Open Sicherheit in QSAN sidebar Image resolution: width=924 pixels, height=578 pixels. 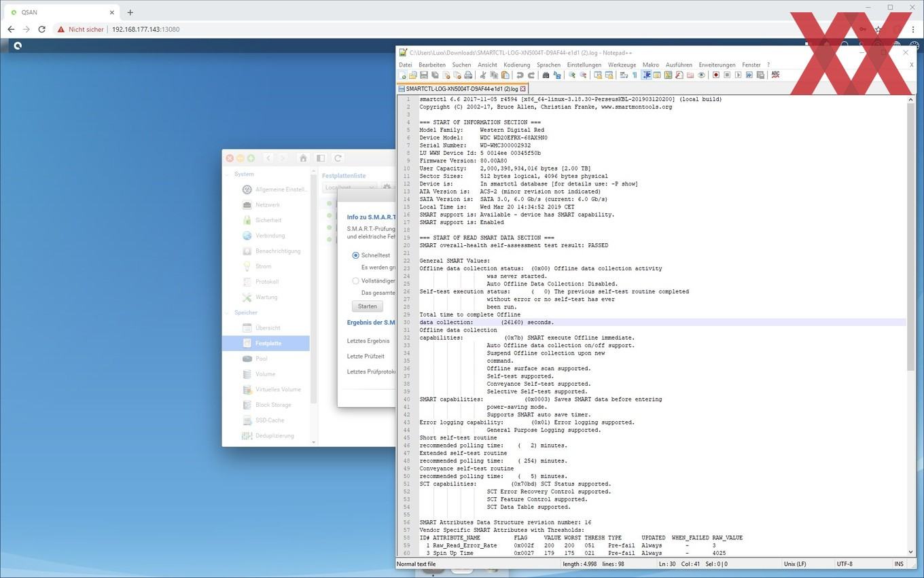268,220
